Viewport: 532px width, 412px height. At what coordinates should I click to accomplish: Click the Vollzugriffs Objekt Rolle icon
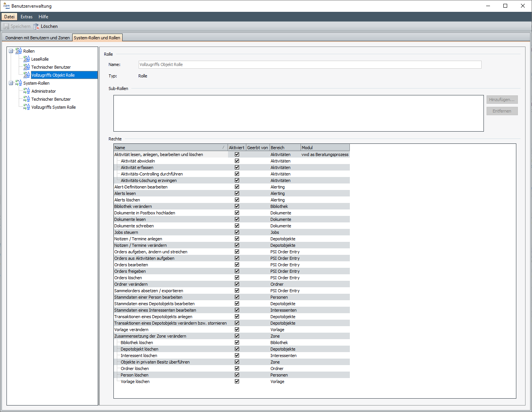tap(26, 75)
